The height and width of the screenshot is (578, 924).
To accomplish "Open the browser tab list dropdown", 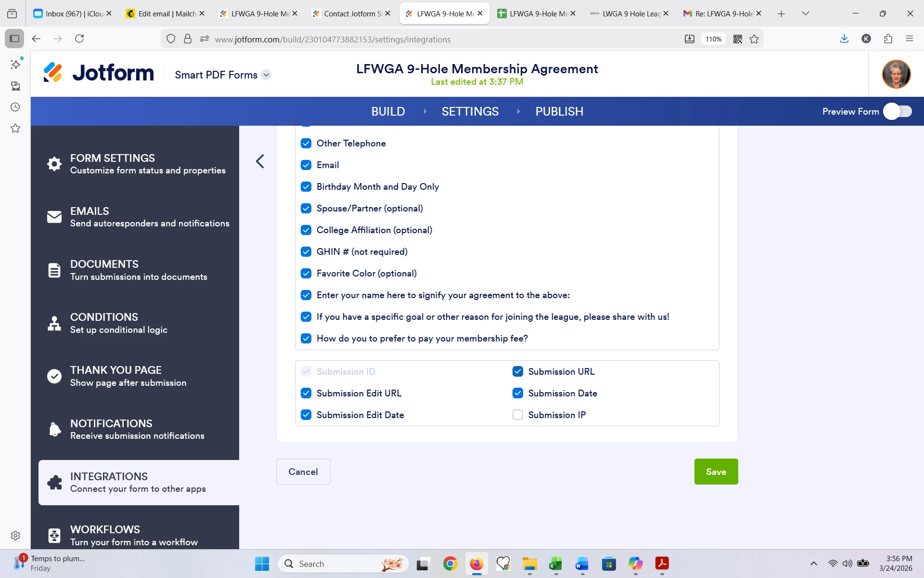I will (x=806, y=13).
